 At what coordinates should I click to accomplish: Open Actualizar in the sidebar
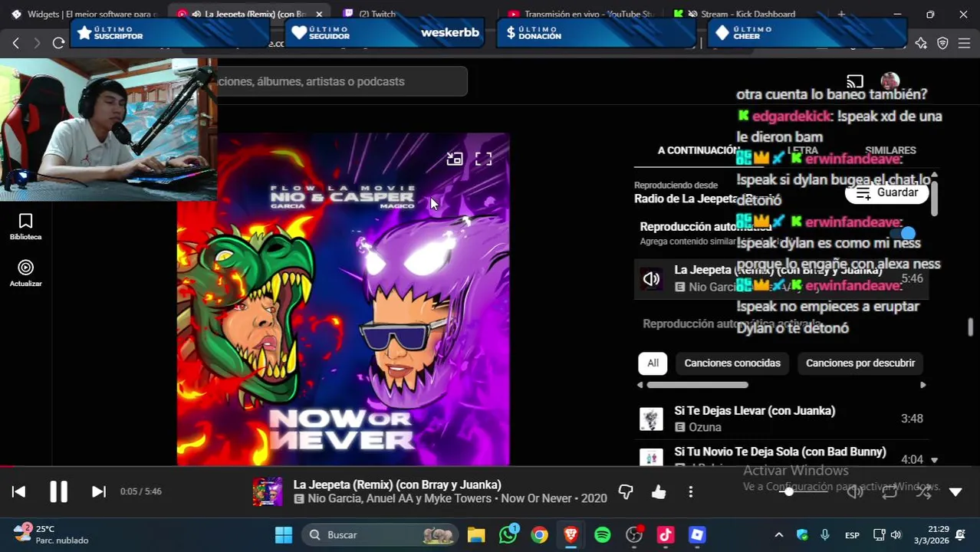(x=25, y=274)
